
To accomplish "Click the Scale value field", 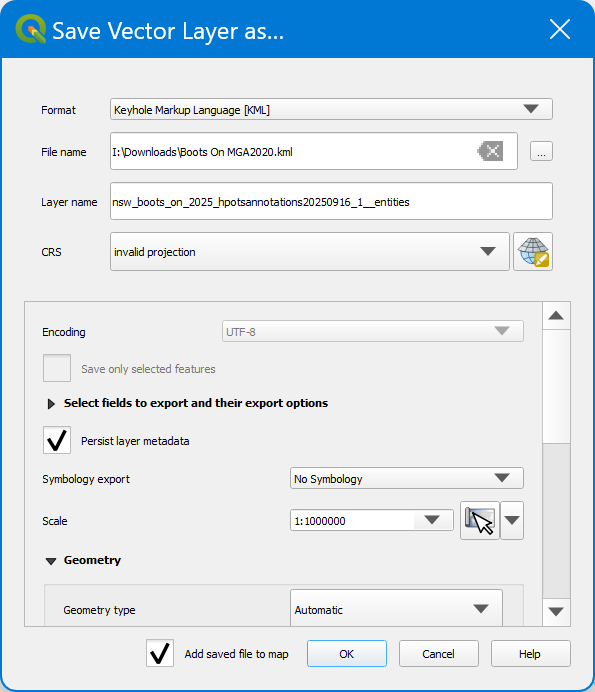I will (x=352, y=520).
